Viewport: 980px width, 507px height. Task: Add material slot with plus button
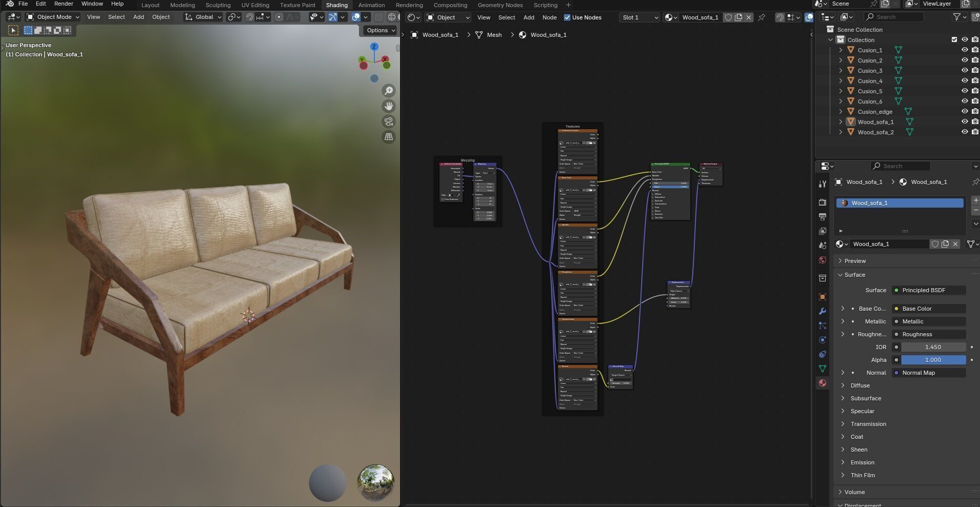[975, 200]
